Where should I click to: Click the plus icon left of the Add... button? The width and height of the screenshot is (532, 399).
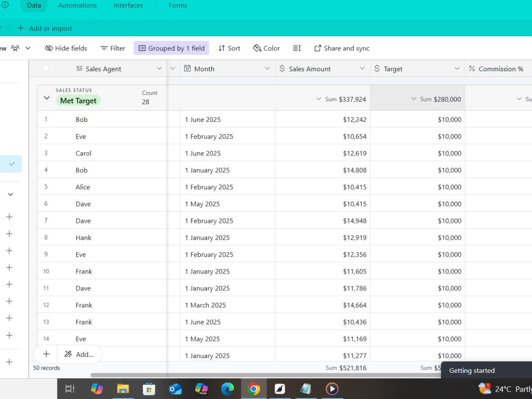point(46,354)
